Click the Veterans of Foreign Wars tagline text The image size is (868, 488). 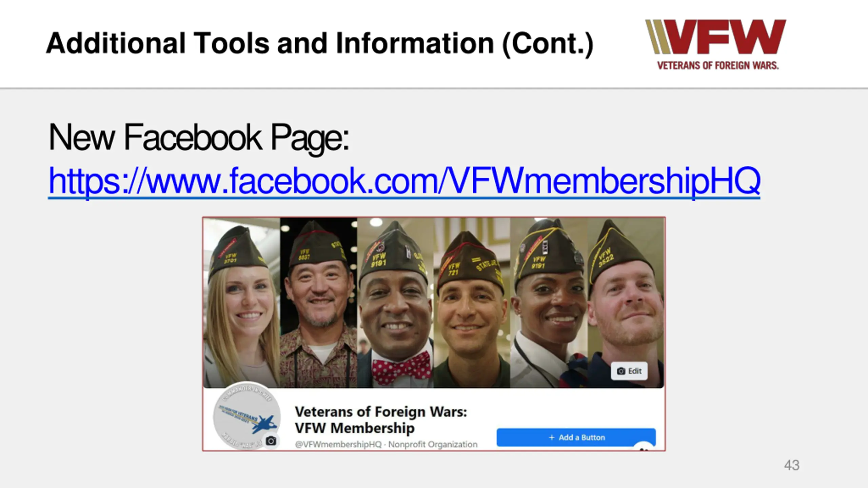click(x=718, y=65)
